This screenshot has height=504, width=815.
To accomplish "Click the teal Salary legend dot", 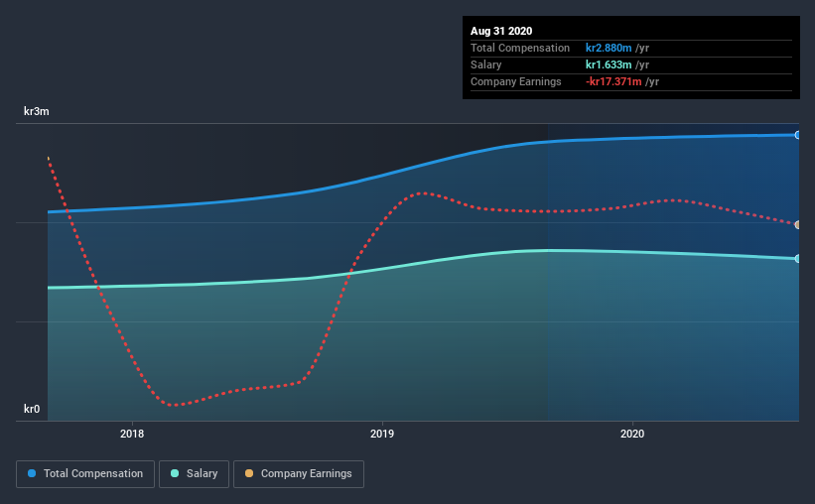I will click(175, 473).
